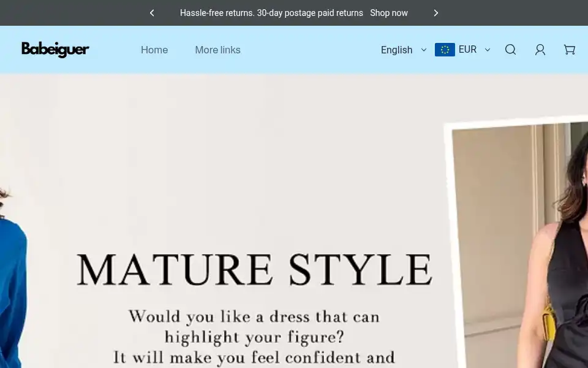Follow the Shop now link in the announcement bar
Screen dimensions: 588x368
point(389,13)
